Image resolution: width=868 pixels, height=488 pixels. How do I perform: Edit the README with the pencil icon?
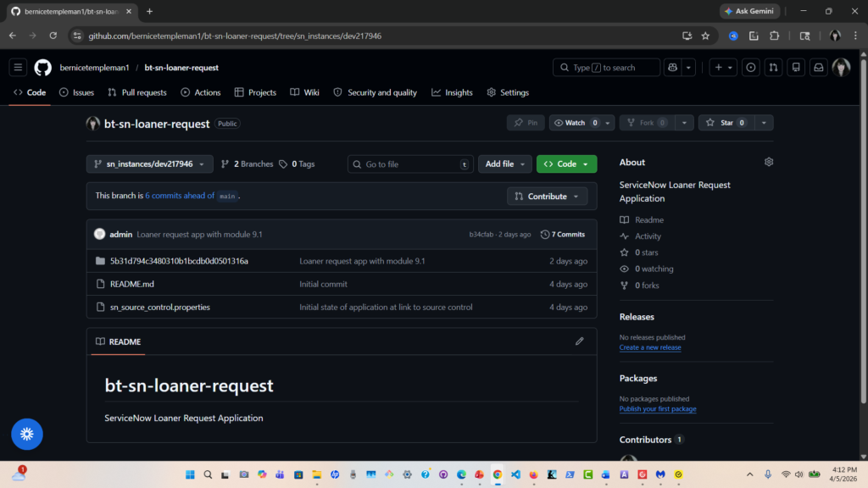(x=580, y=341)
